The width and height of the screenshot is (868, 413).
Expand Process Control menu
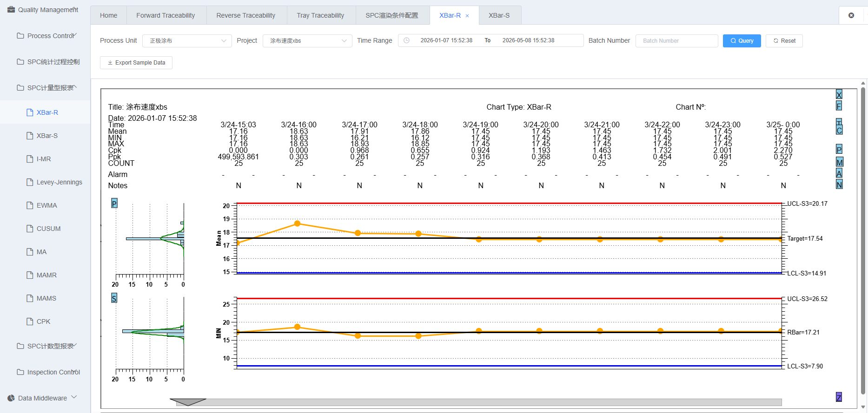[x=45, y=36]
